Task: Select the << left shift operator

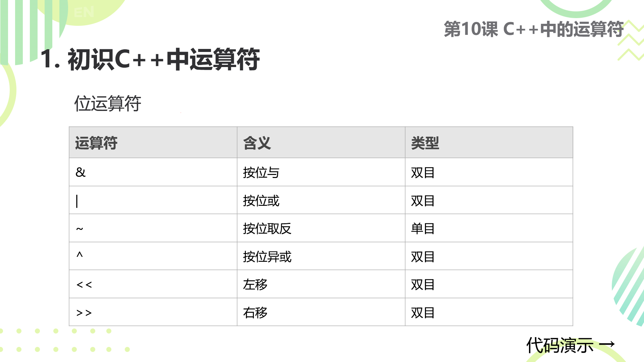Action: (x=84, y=285)
